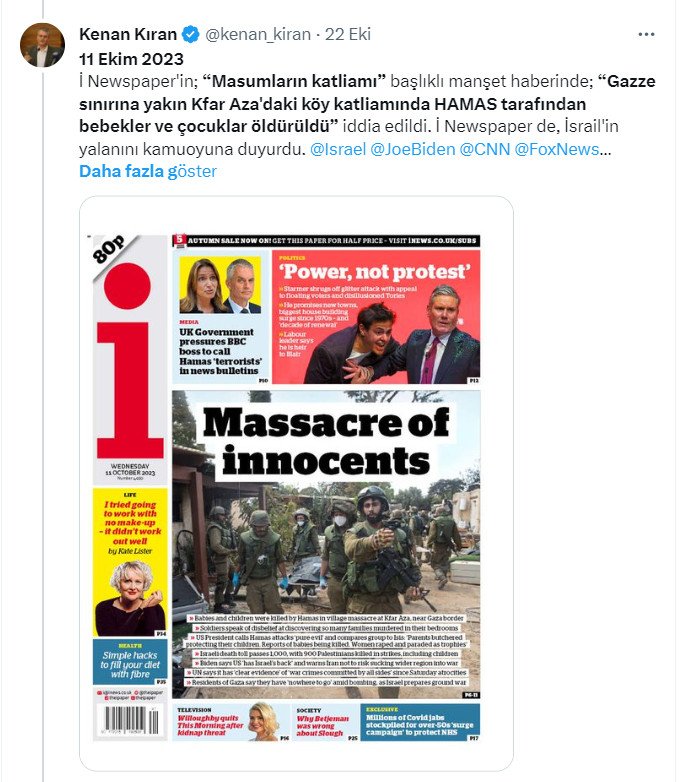
Task: Expand tweet with 'Daha fazla göster'
Action: [148, 171]
